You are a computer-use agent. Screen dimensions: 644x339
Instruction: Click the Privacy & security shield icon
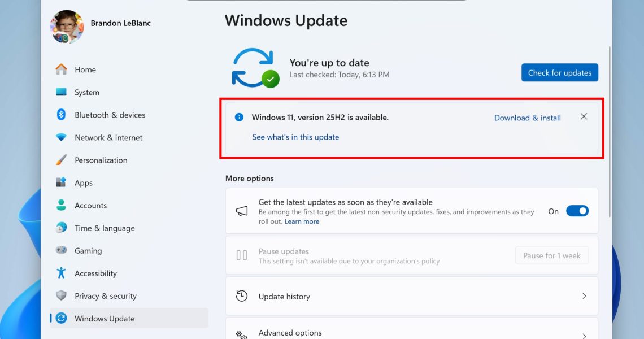pos(61,295)
